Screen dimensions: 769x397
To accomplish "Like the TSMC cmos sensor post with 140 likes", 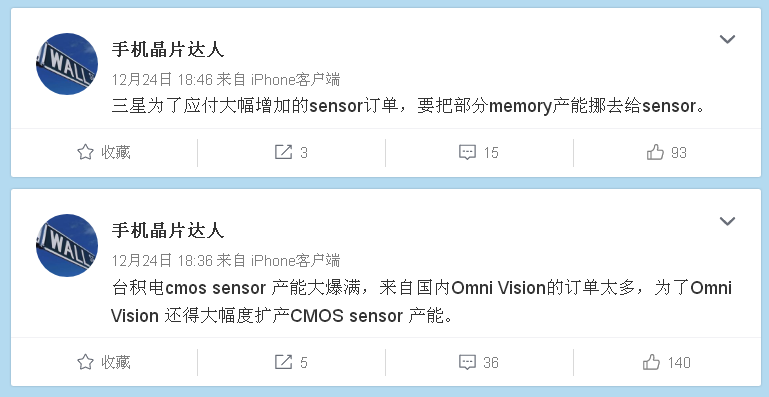I will point(651,362).
